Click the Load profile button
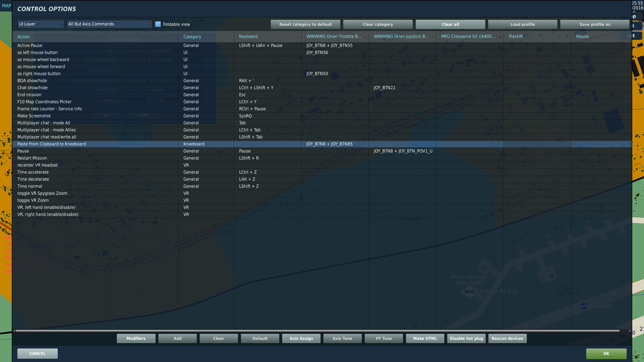This screenshot has height=362, width=644. pyautogui.click(x=523, y=24)
